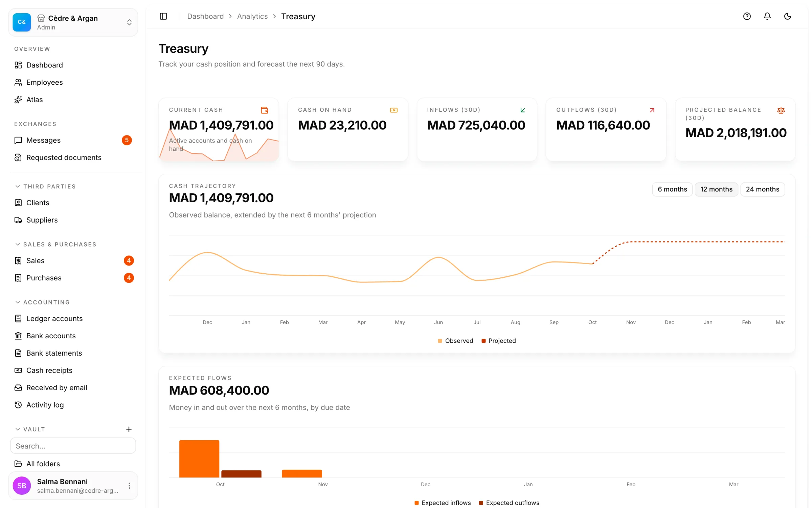Click the Cash on Hand banknote icon
This screenshot has width=812, height=508.
pos(394,110)
